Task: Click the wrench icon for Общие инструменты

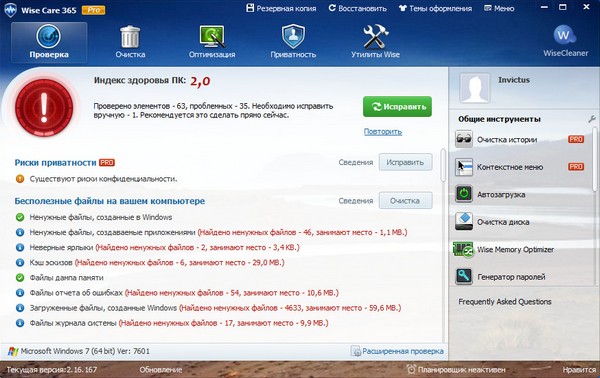Action: [592, 119]
